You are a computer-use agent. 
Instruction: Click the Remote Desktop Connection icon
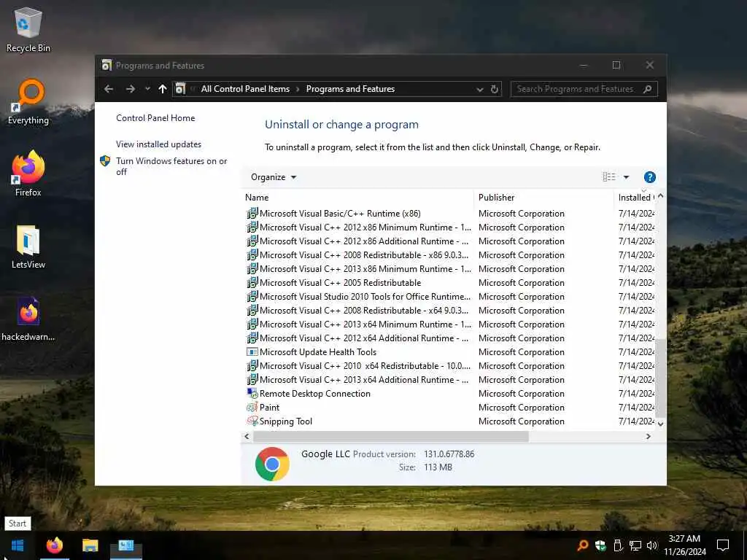point(252,393)
